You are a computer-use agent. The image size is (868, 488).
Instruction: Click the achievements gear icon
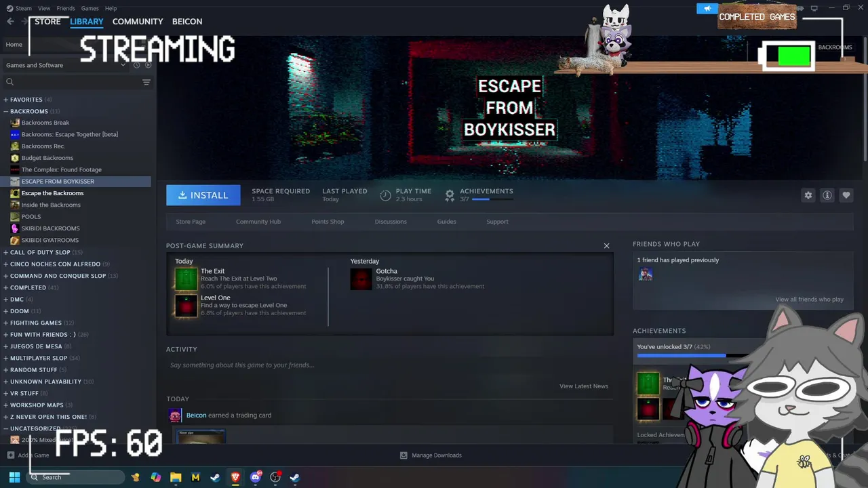(x=450, y=195)
